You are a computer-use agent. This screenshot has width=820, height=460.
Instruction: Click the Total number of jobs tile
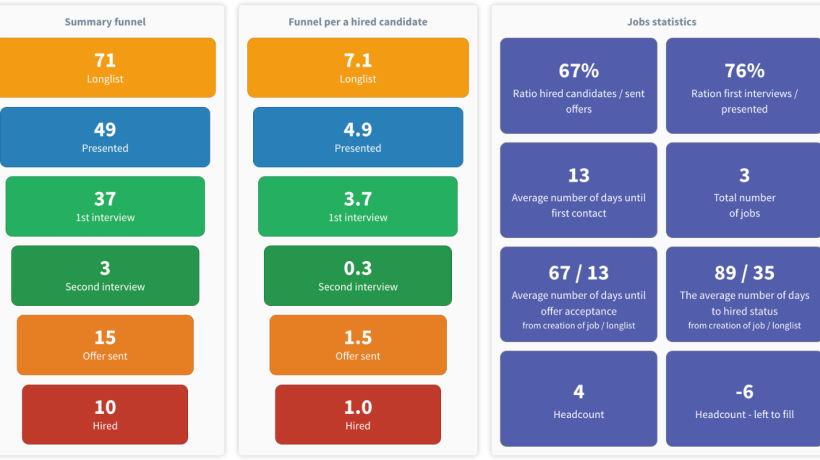pyautogui.click(x=743, y=190)
